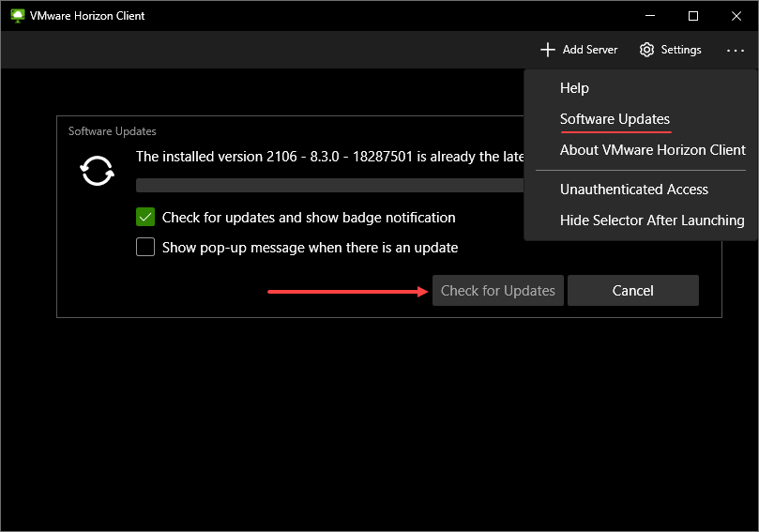The width and height of the screenshot is (759, 532).
Task: Click the Check for Updates button
Action: 497,291
